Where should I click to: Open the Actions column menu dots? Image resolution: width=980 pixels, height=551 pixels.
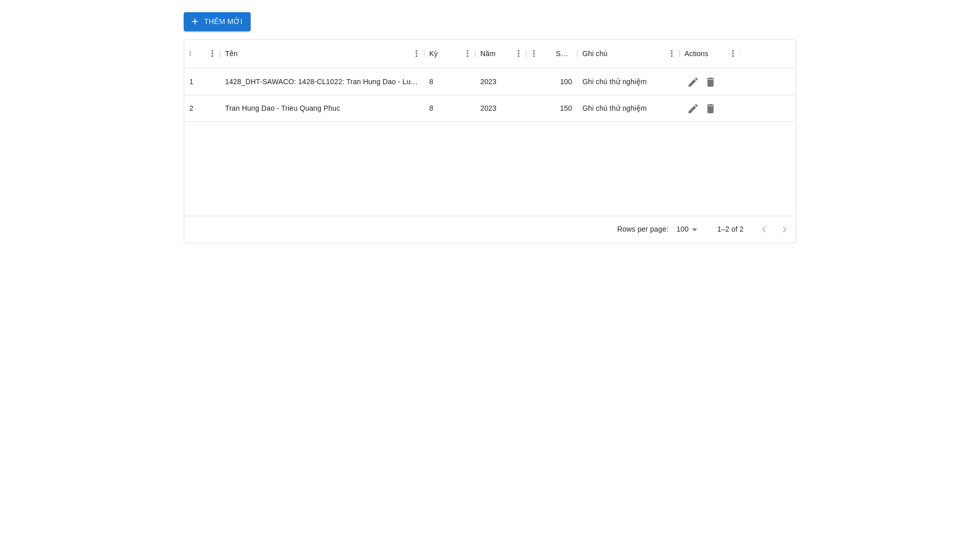click(x=732, y=54)
